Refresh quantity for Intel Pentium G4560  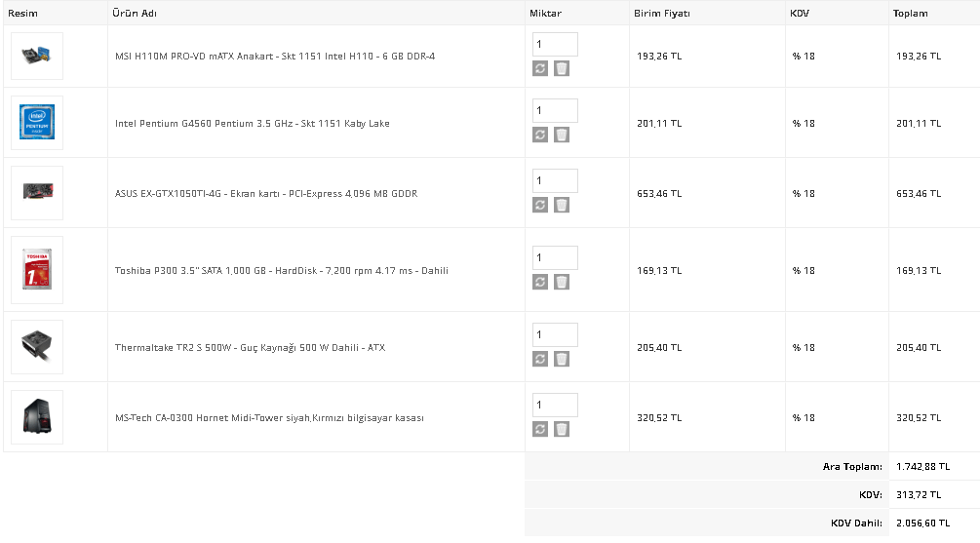[x=540, y=135]
